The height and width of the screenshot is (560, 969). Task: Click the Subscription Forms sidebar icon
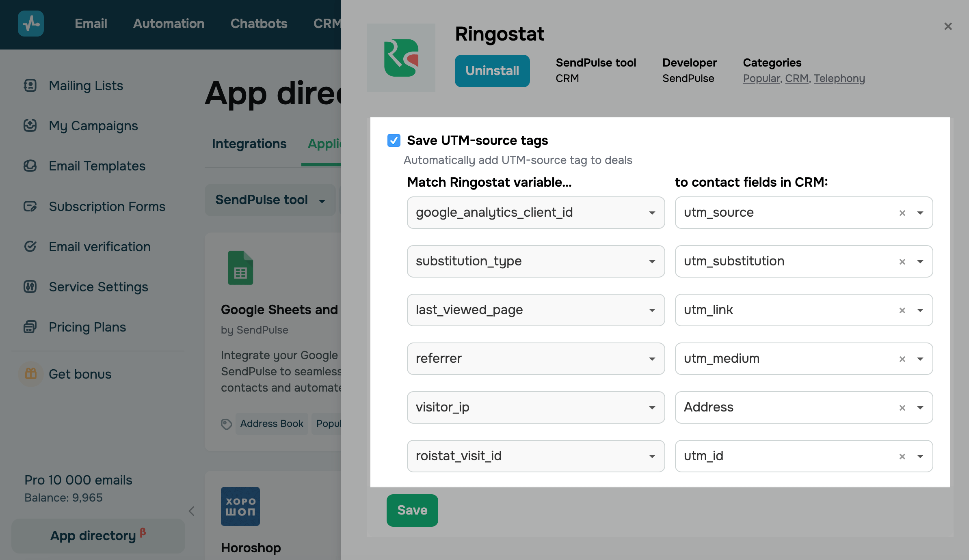pos(30,207)
